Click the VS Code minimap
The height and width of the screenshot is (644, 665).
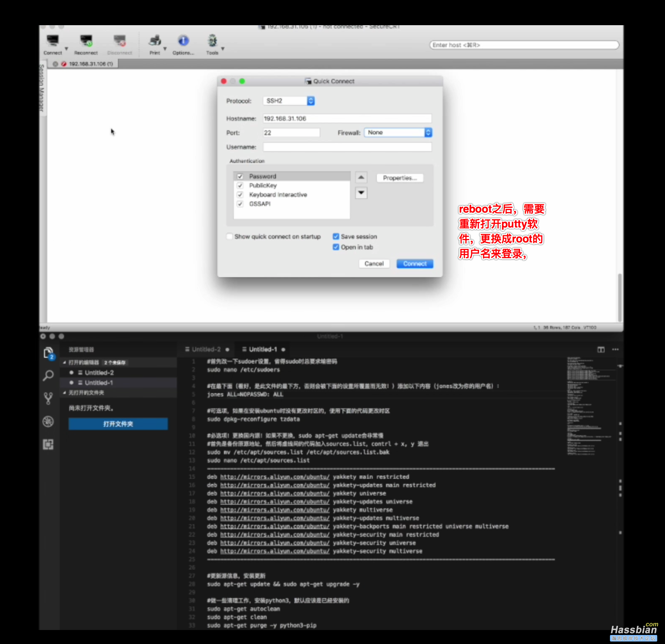coord(590,406)
